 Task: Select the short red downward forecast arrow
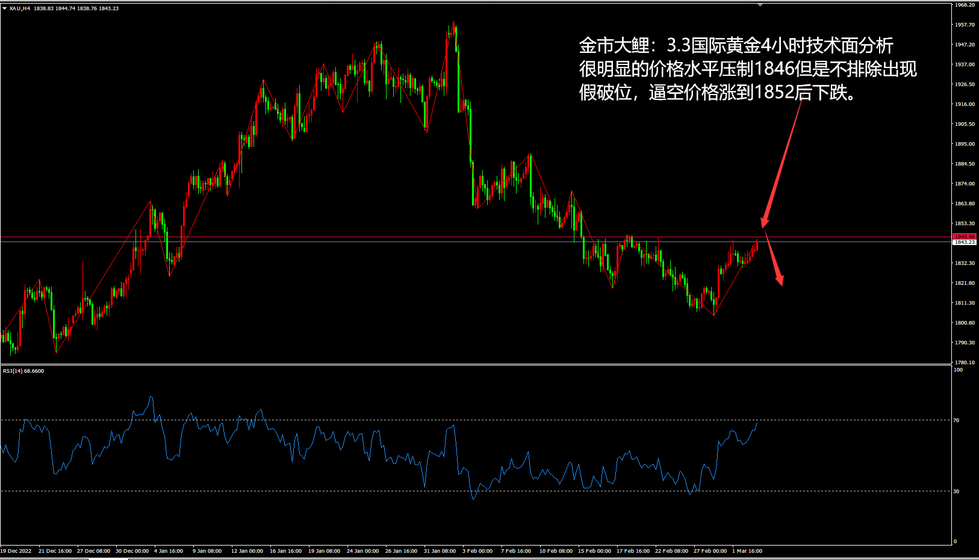[x=774, y=259]
